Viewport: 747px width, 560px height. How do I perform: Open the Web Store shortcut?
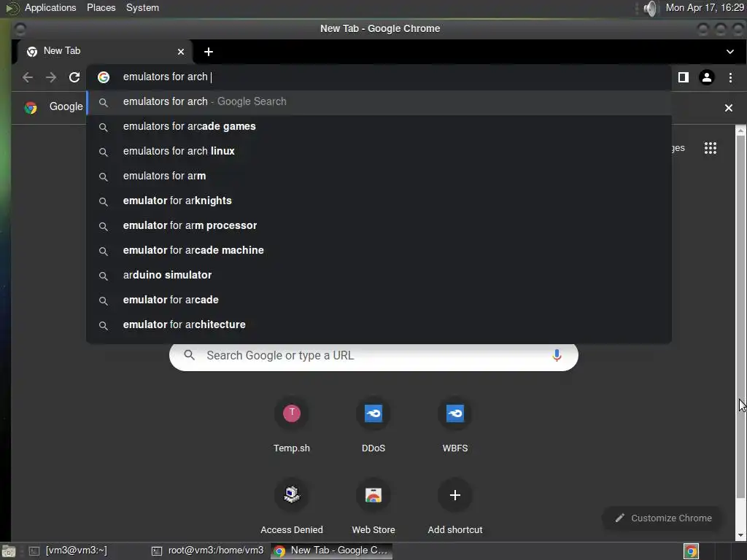click(373, 507)
